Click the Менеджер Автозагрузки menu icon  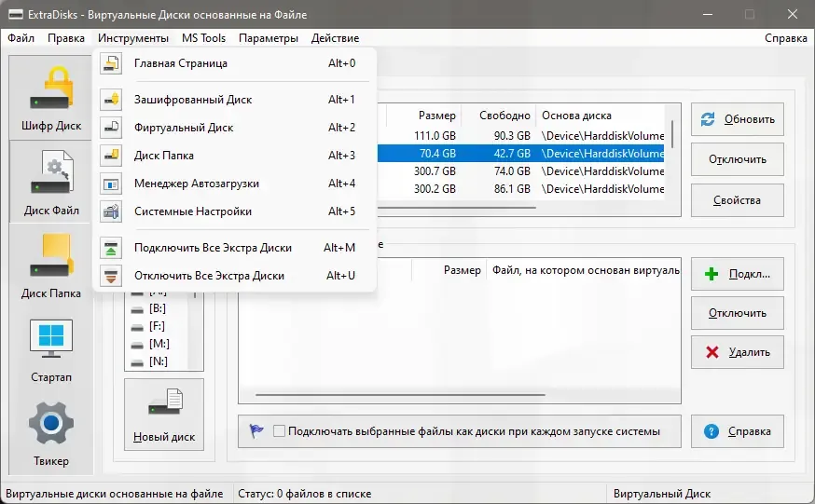point(111,184)
